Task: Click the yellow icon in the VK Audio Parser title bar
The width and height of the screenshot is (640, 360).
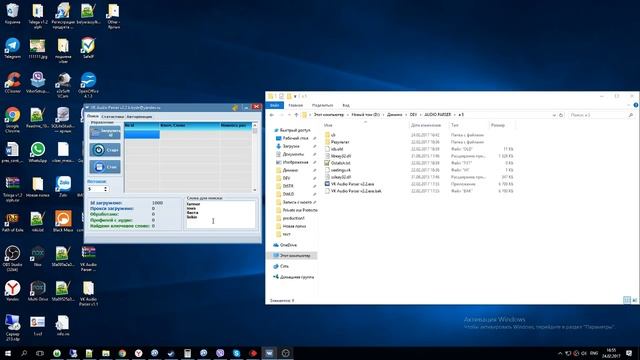Action: [236, 107]
